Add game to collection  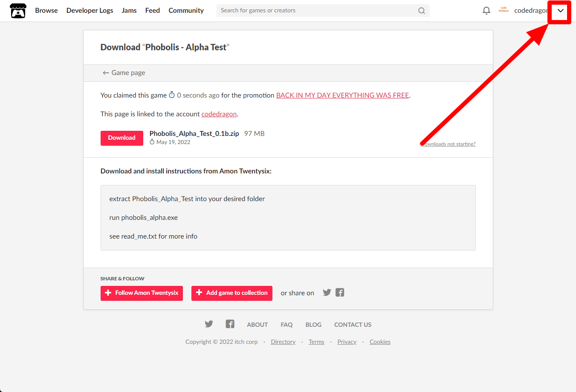[x=232, y=293]
